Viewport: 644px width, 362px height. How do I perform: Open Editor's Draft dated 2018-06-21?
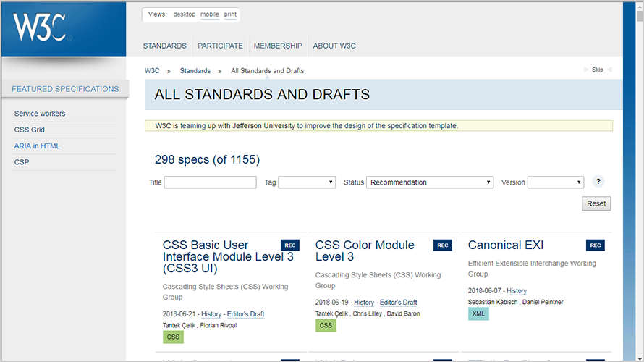(x=245, y=314)
